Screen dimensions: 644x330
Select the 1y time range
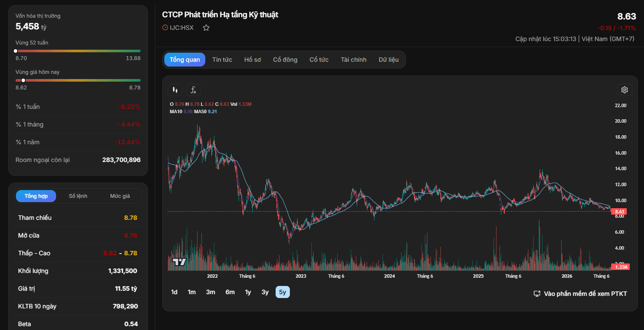click(x=248, y=292)
